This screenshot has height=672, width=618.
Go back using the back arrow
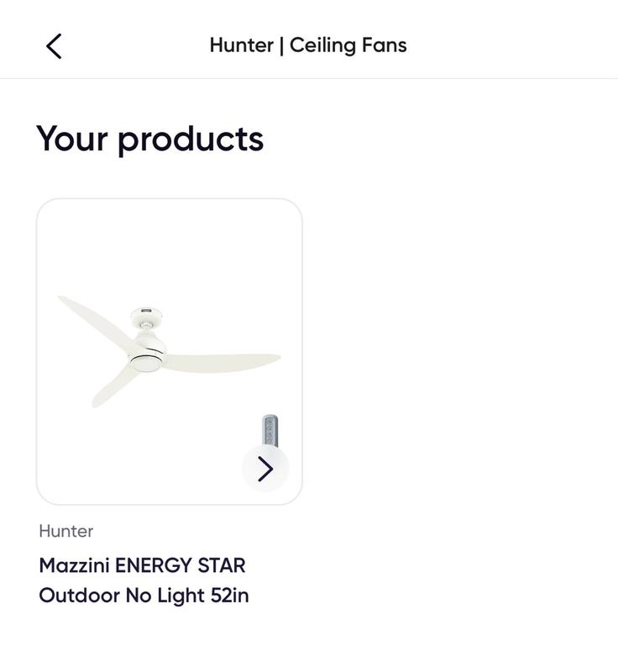(x=54, y=45)
